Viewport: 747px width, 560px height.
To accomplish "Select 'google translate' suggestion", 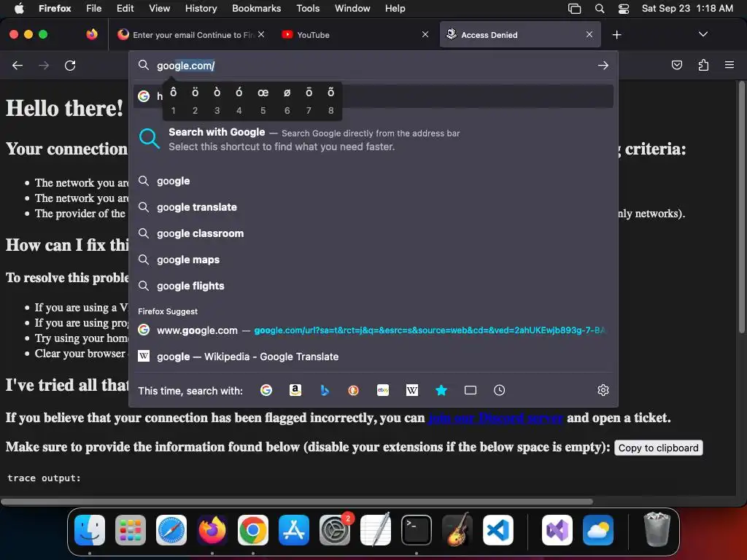I will [373, 207].
